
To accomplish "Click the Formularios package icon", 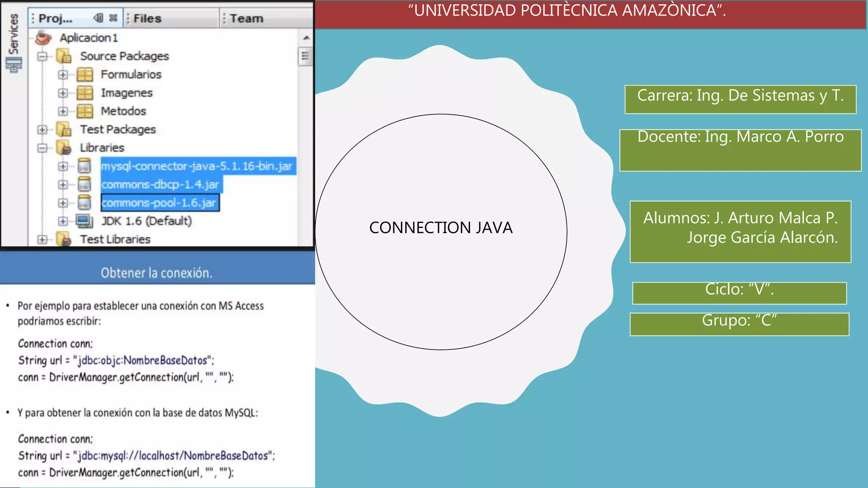I will click(x=85, y=75).
